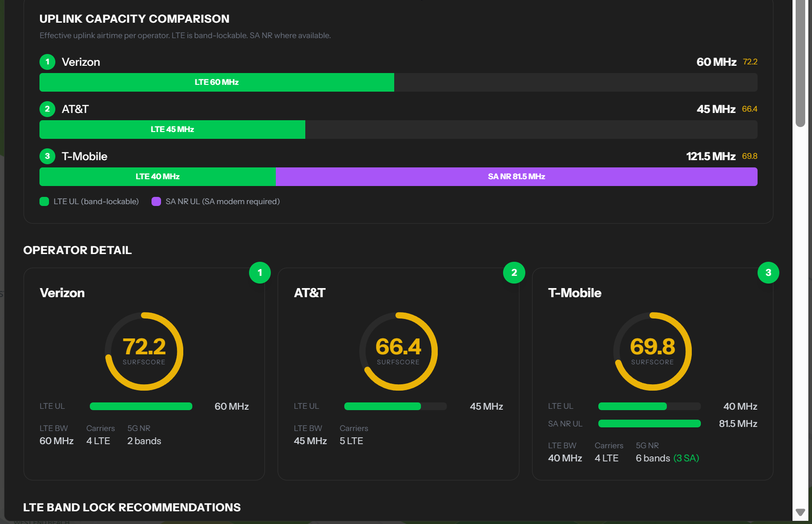The width and height of the screenshot is (812, 524).
Task: Select the SA NR 81.5 MHz purple segment
Action: (517, 176)
